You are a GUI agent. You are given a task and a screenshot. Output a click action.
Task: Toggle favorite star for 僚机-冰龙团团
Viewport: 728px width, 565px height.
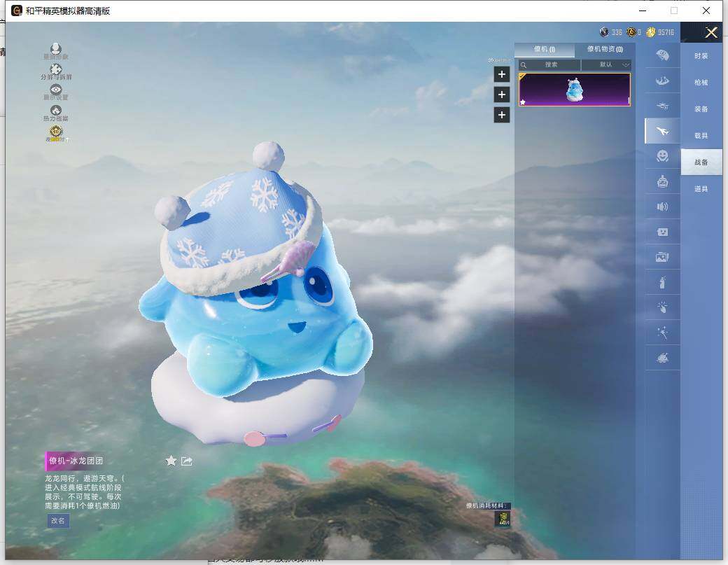point(171,461)
